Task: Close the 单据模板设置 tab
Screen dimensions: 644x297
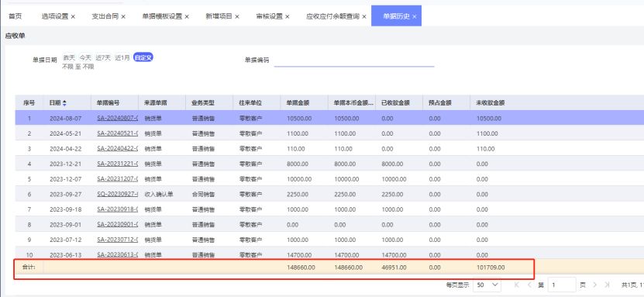Action: tap(187, 17)
